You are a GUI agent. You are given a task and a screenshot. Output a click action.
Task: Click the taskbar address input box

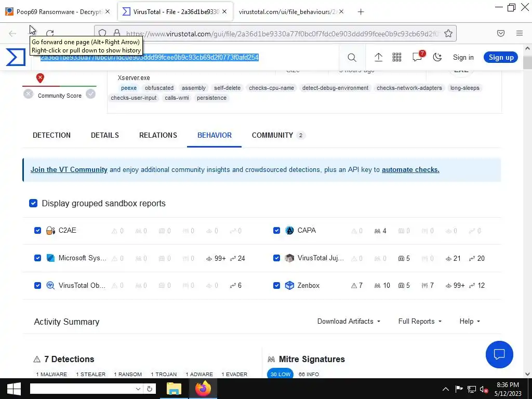pos(82,389)
